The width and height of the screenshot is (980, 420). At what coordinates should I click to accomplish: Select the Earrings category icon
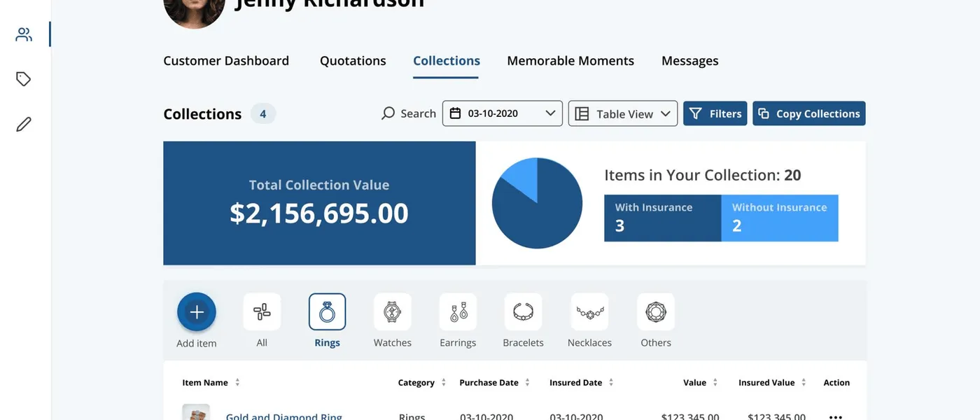(x=458, y=311)
